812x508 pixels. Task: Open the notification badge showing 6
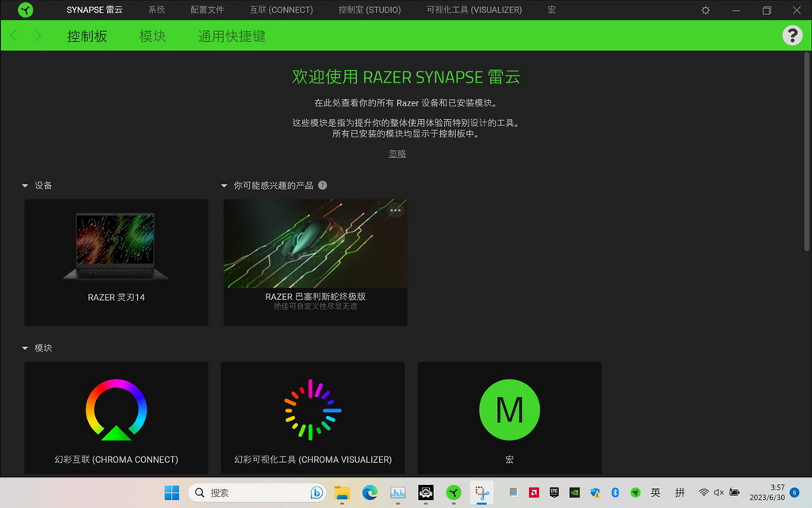click(x=795, y=492)
